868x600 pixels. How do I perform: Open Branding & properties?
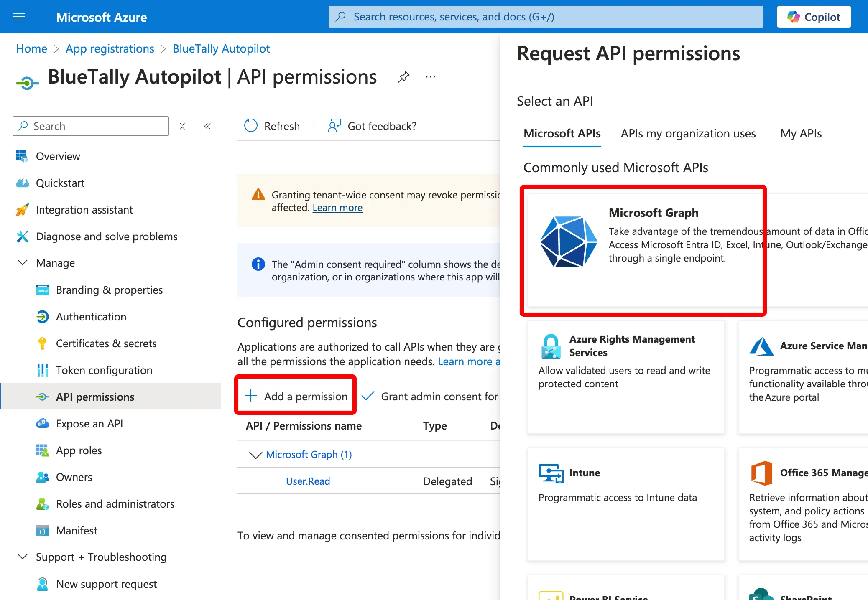109,290
